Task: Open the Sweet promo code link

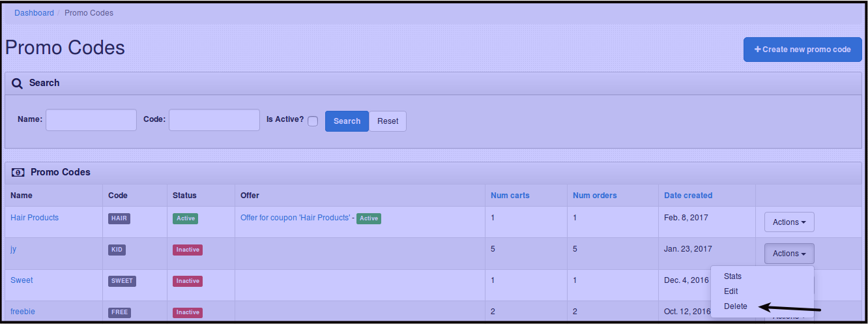Action: (22, 280)
